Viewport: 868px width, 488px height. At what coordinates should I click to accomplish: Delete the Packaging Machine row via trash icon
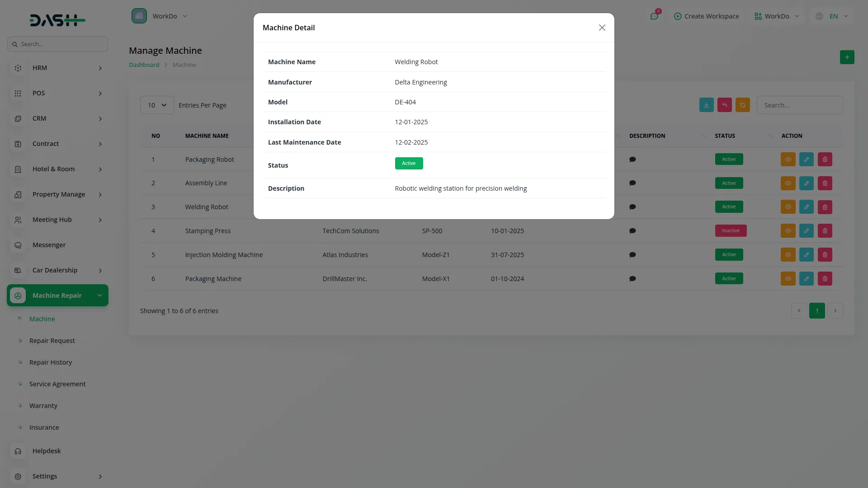pyautogui.click(x=825, y=279)
